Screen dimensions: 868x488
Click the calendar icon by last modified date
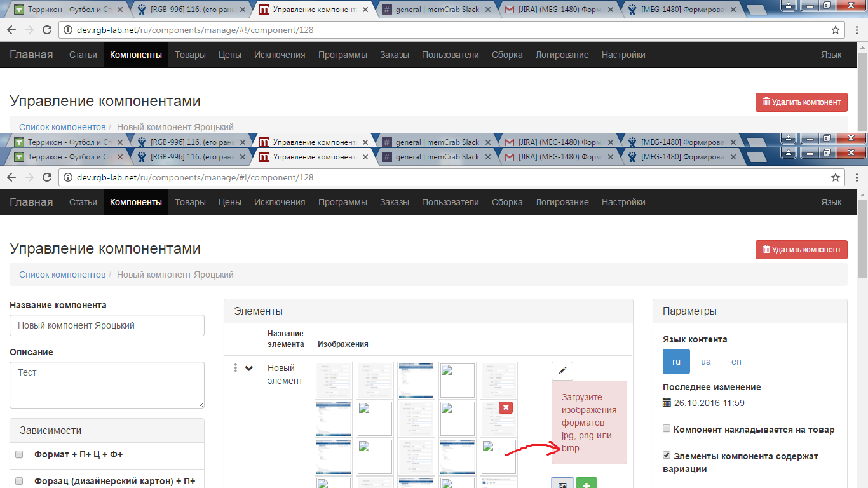tap(667, 403)
